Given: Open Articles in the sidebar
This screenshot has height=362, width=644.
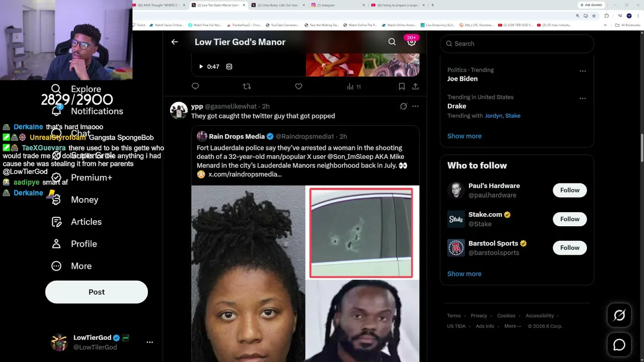Looking at the screenshot, I should point(76,222).
